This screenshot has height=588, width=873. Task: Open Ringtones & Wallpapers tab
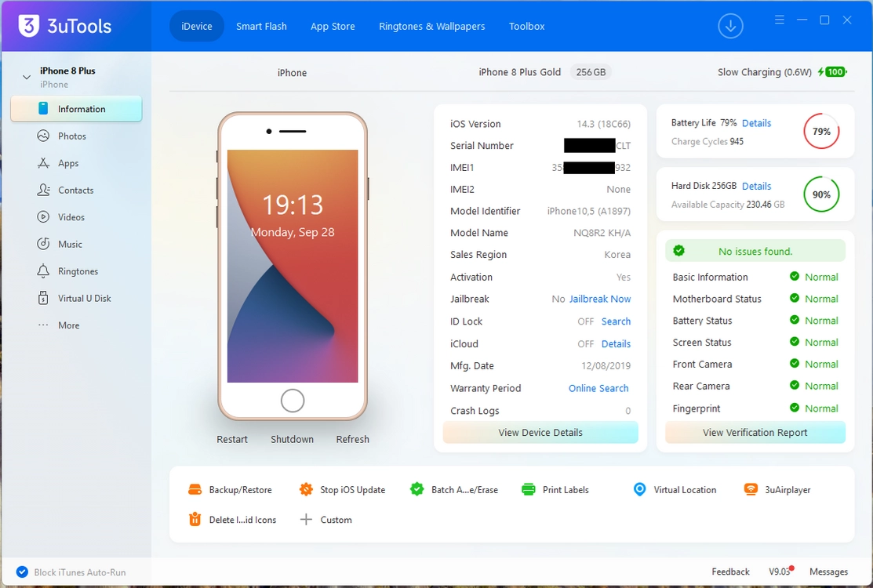[431, 26]
